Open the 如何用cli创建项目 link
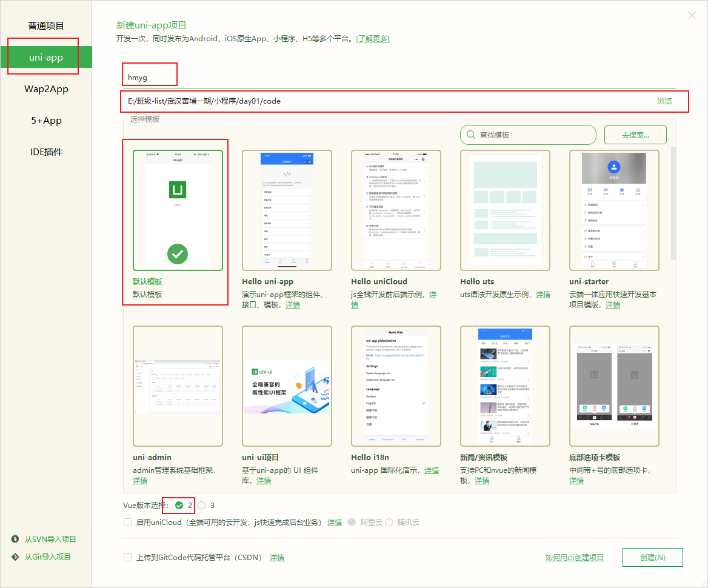The height and width of the screenshot is (588, 708). pos(575,558)
